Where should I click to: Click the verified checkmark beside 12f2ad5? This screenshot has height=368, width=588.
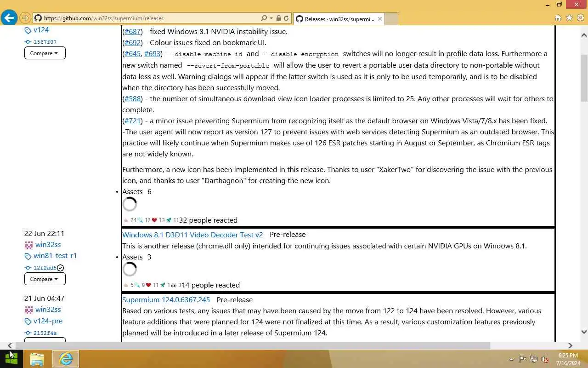(x=60, y=268)
